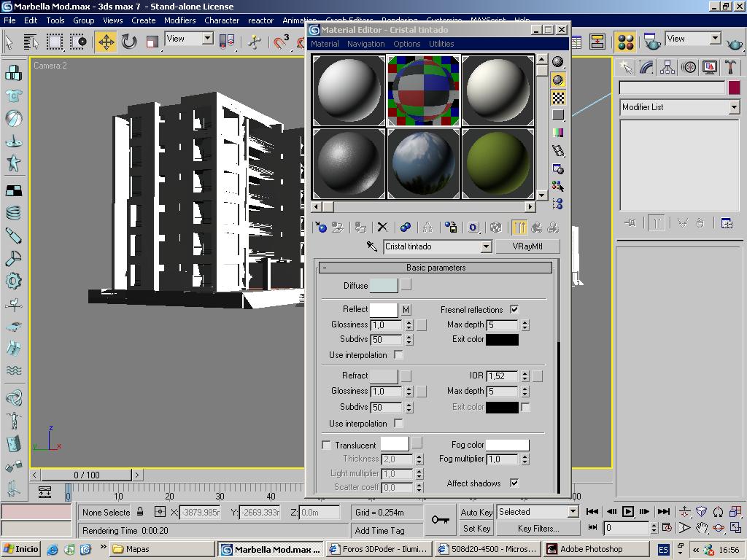Screen dimensions: 747x560
Task: Open Navigation menu in Material Editor
Action: point(365,44)
